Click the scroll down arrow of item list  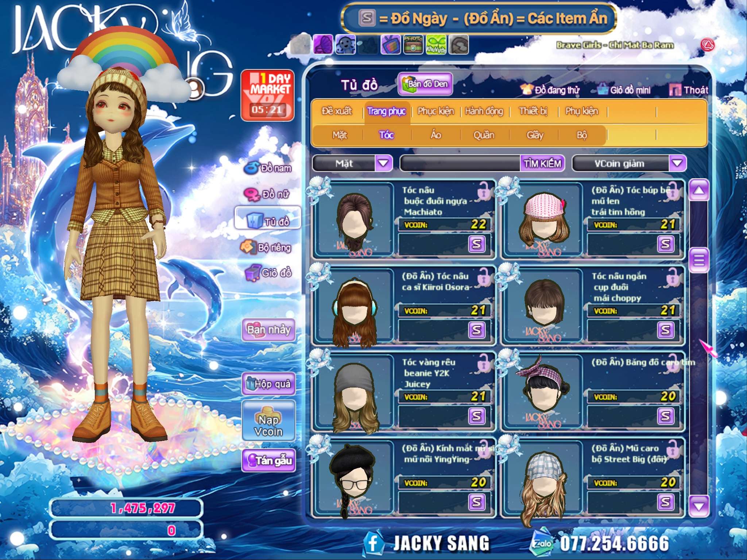coord(699,506)
